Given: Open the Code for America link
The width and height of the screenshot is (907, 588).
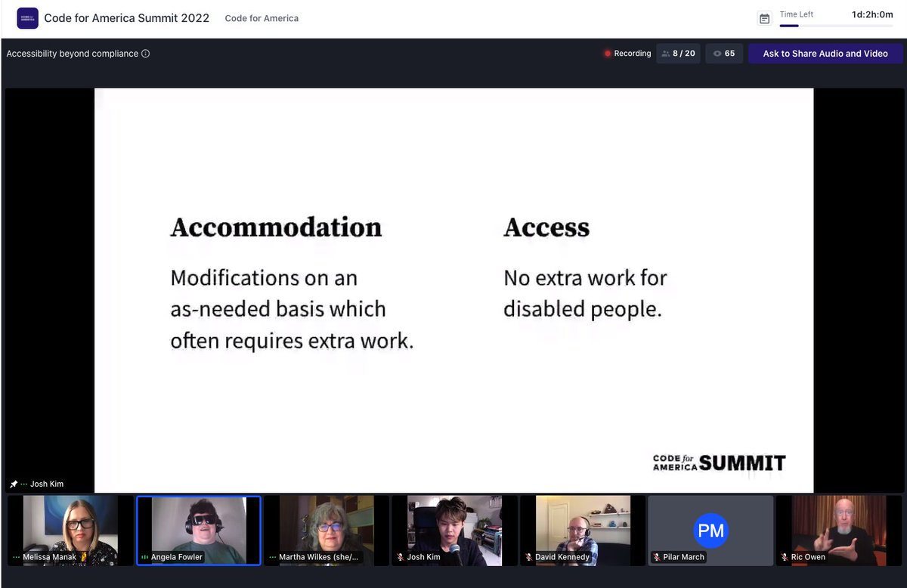Looking at the screenshot, I should click(262, 18).
